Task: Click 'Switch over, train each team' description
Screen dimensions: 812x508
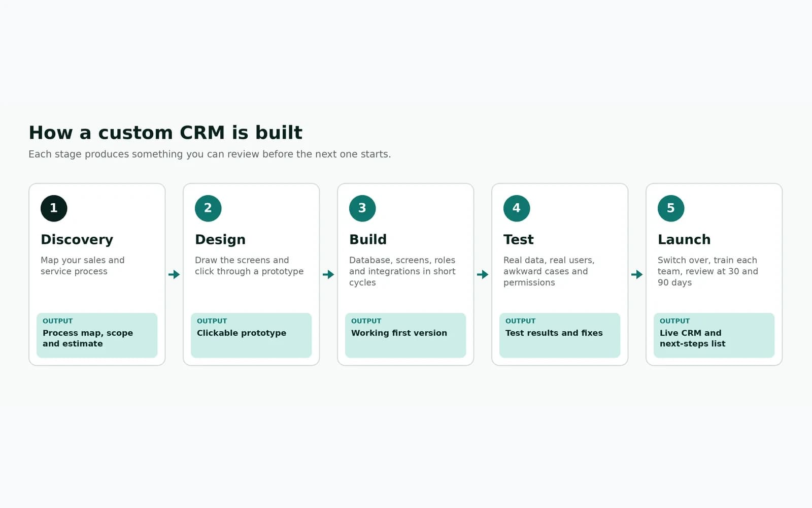Action: click(x=708, y=271)
